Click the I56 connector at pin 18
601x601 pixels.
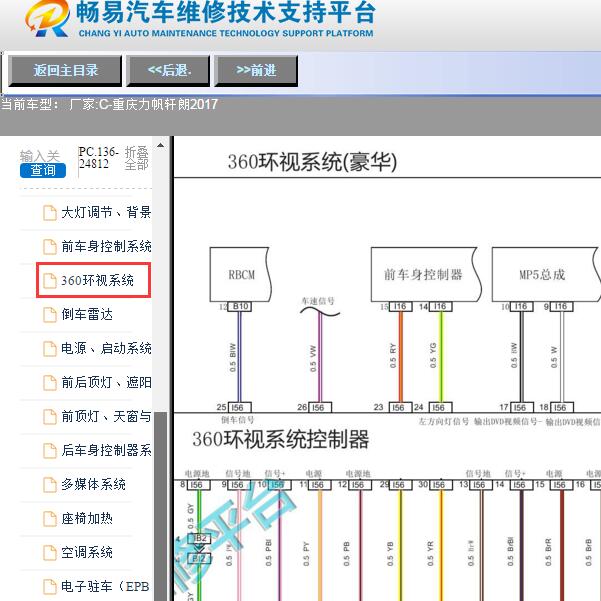click(x=562, y=407)
